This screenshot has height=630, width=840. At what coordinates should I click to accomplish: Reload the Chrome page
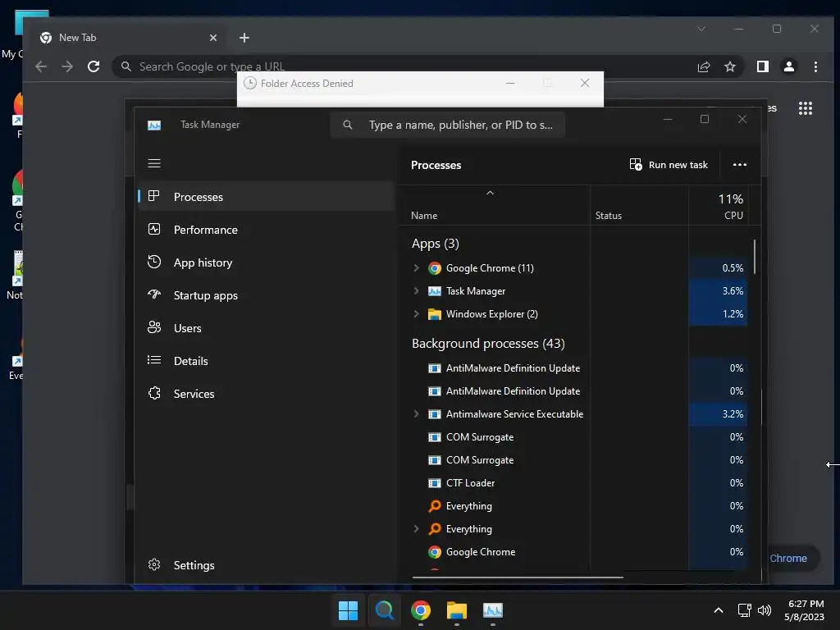(x=94, y=66)
